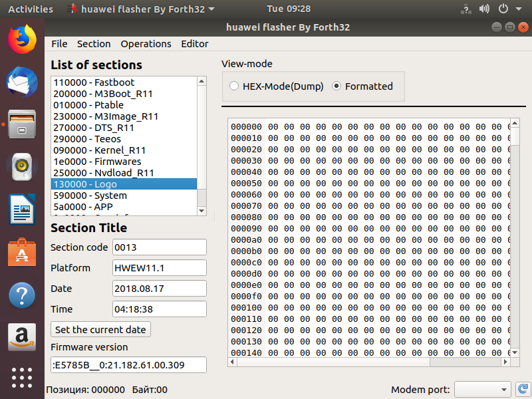
Task: Click the hex view horizontal scrollbar handle
Action: 333,362
